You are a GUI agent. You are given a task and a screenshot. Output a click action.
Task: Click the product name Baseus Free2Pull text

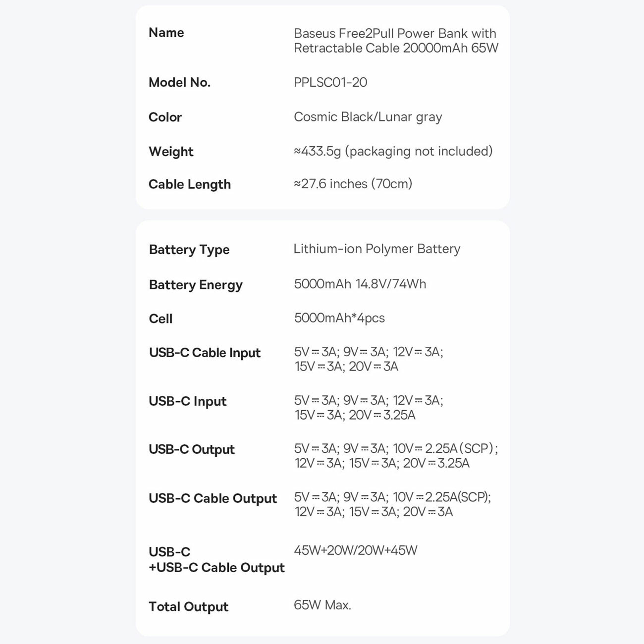[395, 41]
